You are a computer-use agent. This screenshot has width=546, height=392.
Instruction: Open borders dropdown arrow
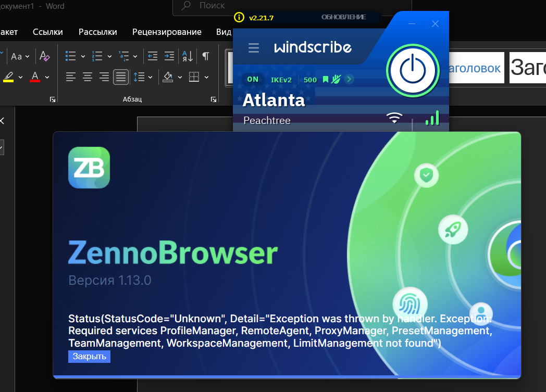click(206, 77)
